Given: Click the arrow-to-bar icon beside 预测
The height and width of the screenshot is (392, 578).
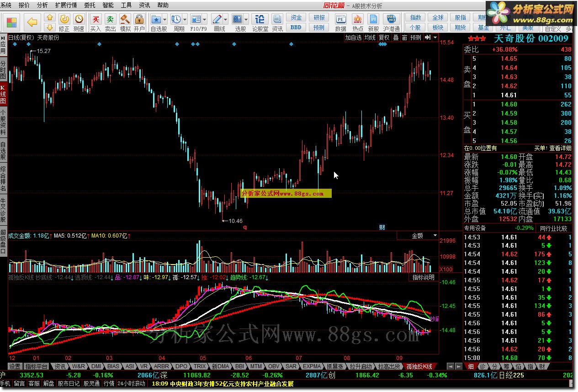Looking at the screenshot, I should point(427,37).
